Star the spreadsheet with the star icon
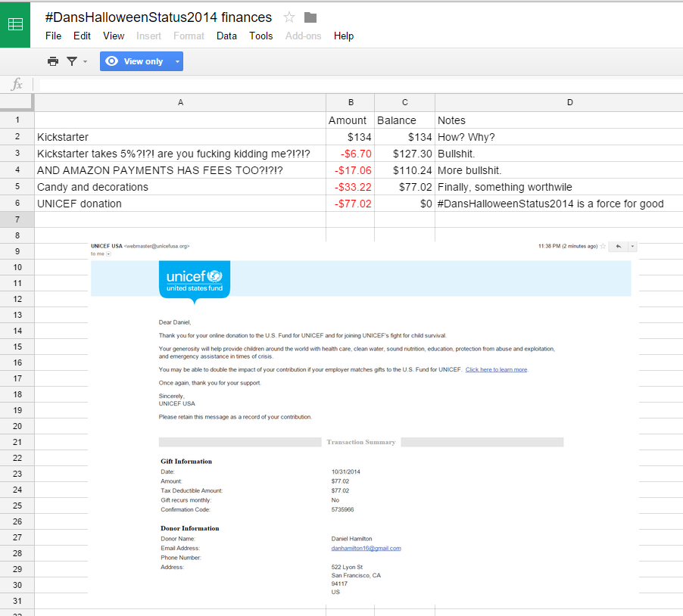 [x=288, y=17]
